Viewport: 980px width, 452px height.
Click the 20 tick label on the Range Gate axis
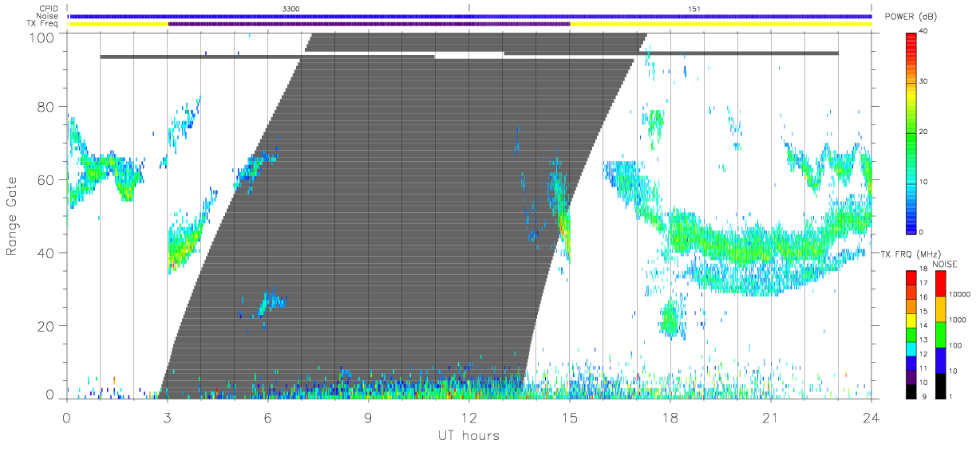(45, 326)
